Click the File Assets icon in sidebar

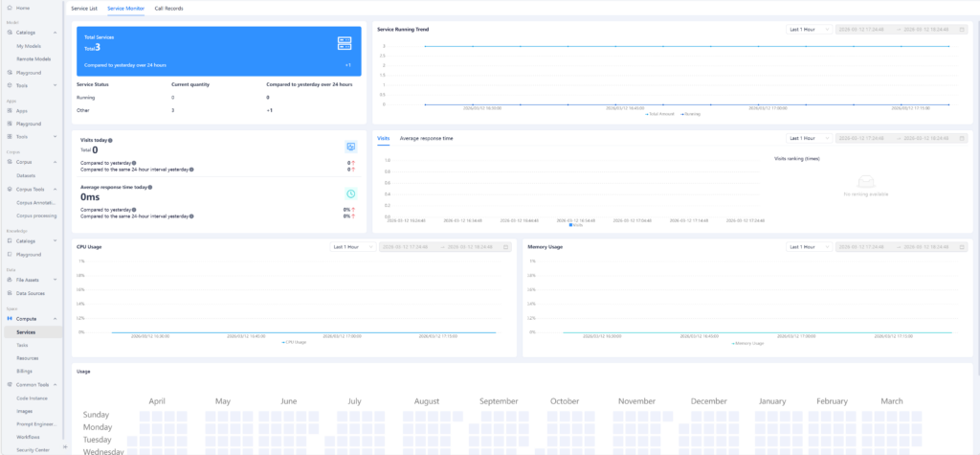pos(10,280)
